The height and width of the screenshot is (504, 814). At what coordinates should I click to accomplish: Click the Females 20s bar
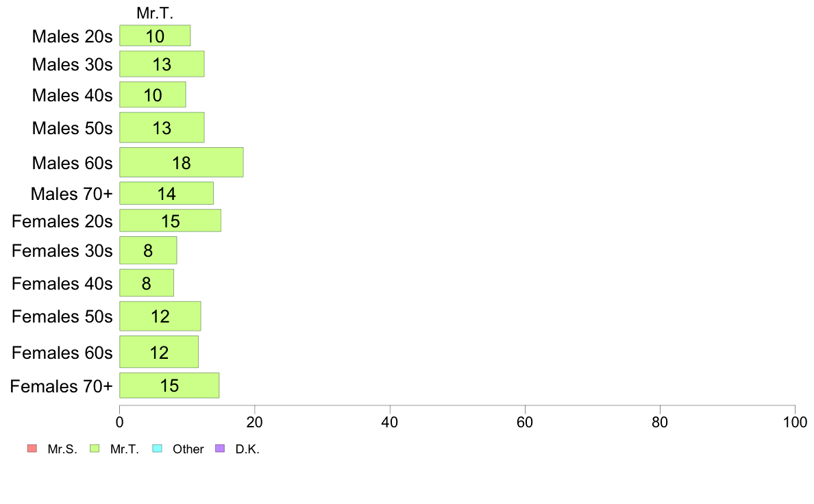pyautogui.click(x=171, y=220)
